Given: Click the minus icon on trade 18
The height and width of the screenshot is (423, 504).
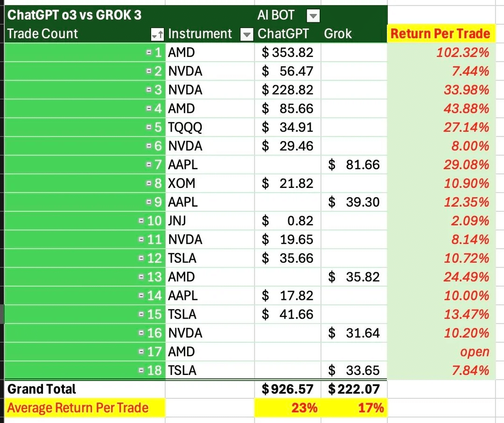Looking at the screenshot, I should coord(142,370).
